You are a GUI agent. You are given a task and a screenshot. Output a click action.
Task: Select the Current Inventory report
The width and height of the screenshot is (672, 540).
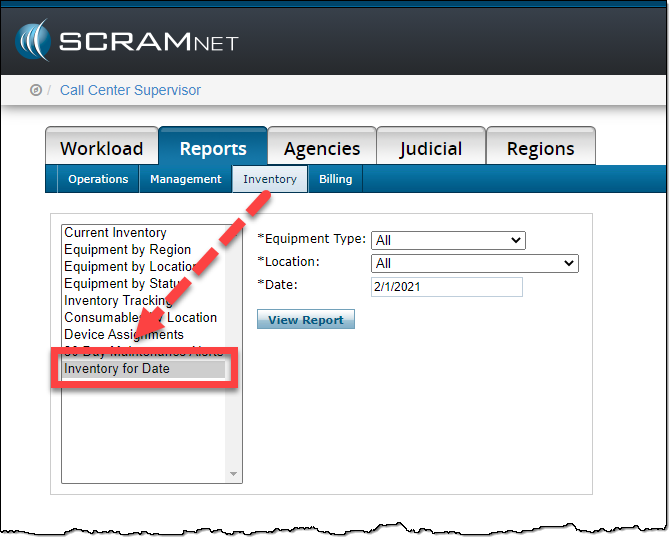tap(144, 232)
